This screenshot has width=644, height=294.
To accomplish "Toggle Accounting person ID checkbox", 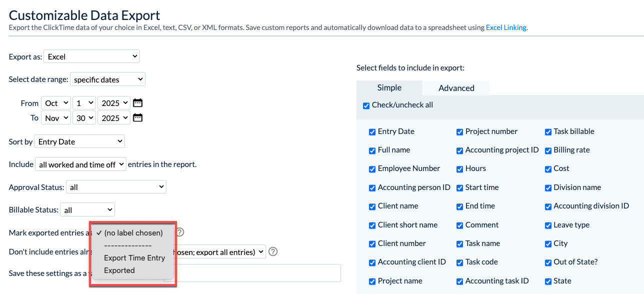I will (x=372, y=188).
